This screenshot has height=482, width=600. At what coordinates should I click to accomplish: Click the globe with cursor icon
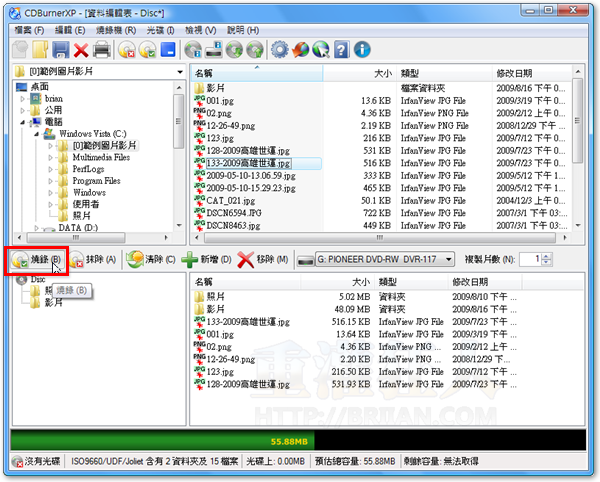321,50
